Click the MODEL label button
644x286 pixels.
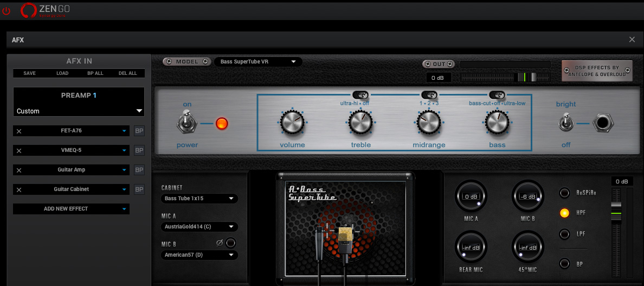click(x=187, y=62)
